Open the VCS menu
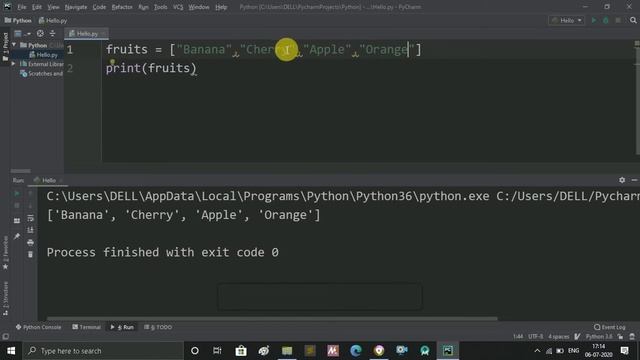 [x=178, y=7]
